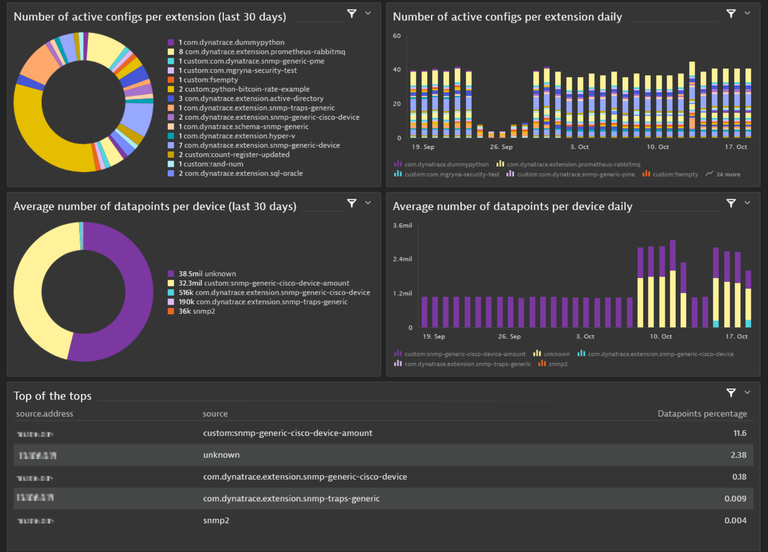Expand menu of Top of the tops tile
The width and height of the screenshot is (768, 552).
(x=747, y=392)
